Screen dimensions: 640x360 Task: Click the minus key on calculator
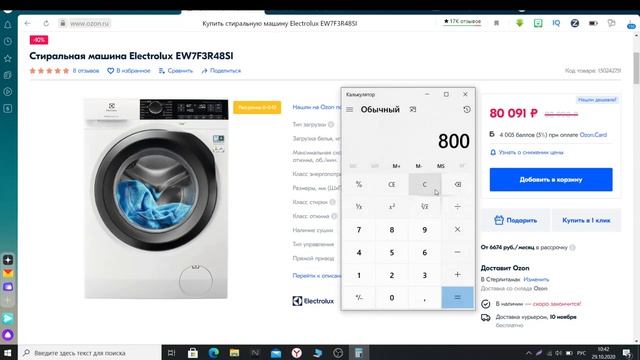coord(457,252)
